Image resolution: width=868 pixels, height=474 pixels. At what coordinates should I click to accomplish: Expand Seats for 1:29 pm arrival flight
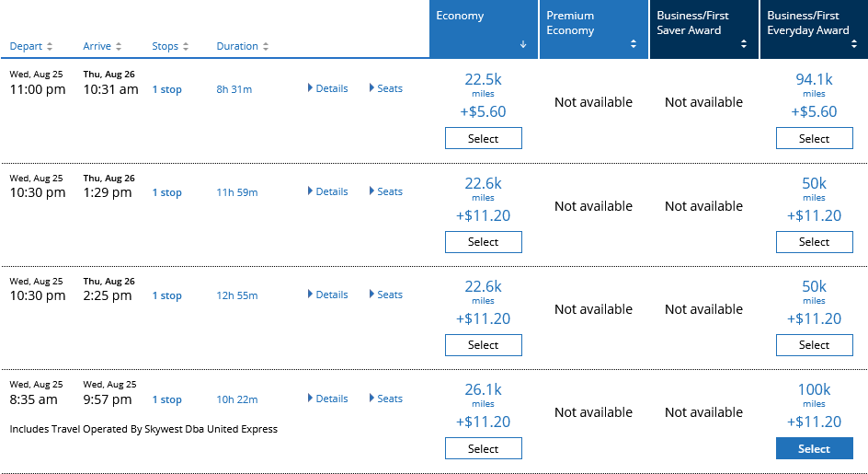click(x=386, y=191)
